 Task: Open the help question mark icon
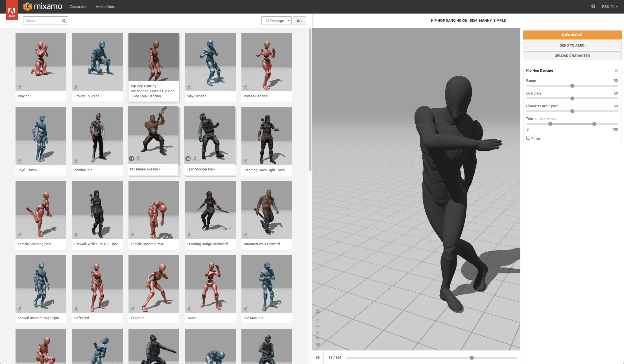pos(593,6)
